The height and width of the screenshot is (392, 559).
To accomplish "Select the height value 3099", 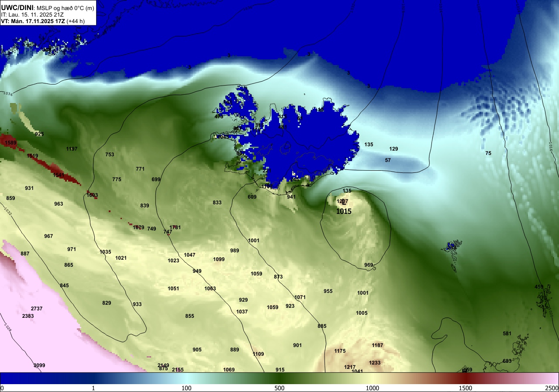I will pyautogui.click(x=39, y=365).
